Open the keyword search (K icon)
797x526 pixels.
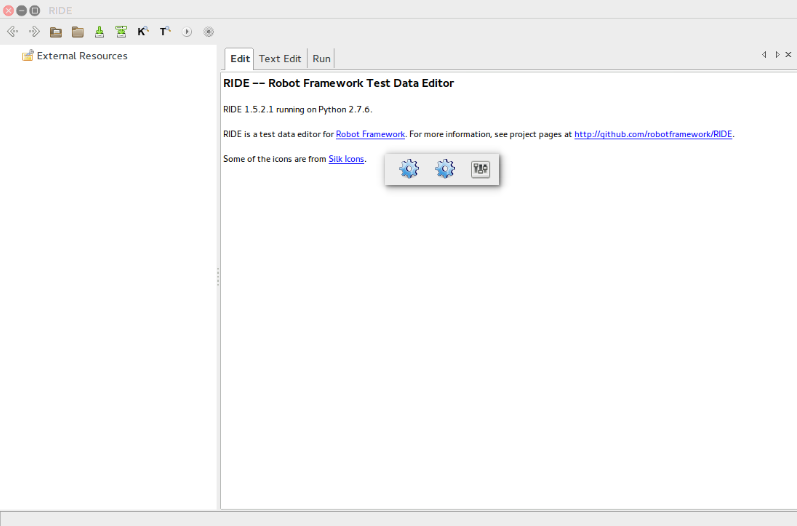click(x=143, y=32)
